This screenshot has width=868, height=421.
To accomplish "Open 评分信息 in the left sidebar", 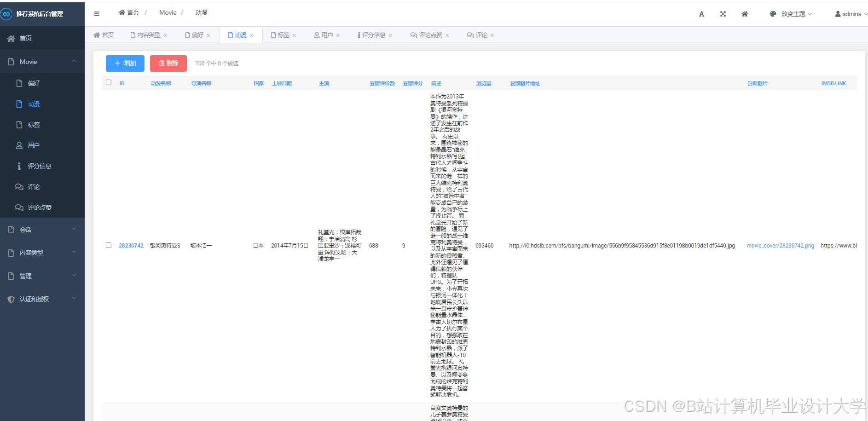I will click(39, 166).
